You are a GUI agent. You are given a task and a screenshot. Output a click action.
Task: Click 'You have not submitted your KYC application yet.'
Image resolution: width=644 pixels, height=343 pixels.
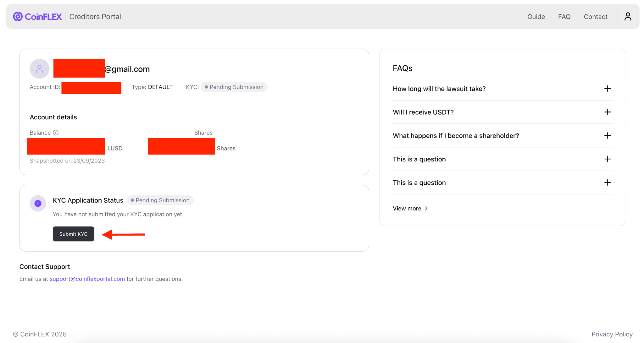118,214
